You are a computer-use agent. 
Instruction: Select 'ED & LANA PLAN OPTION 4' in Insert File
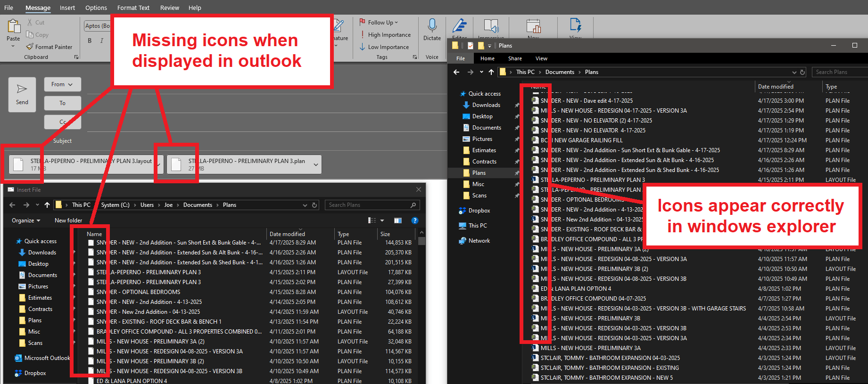coord(132,381)
